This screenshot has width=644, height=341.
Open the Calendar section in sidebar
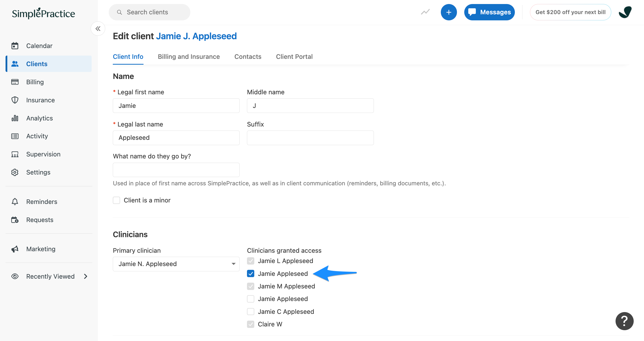pos(39,46)
